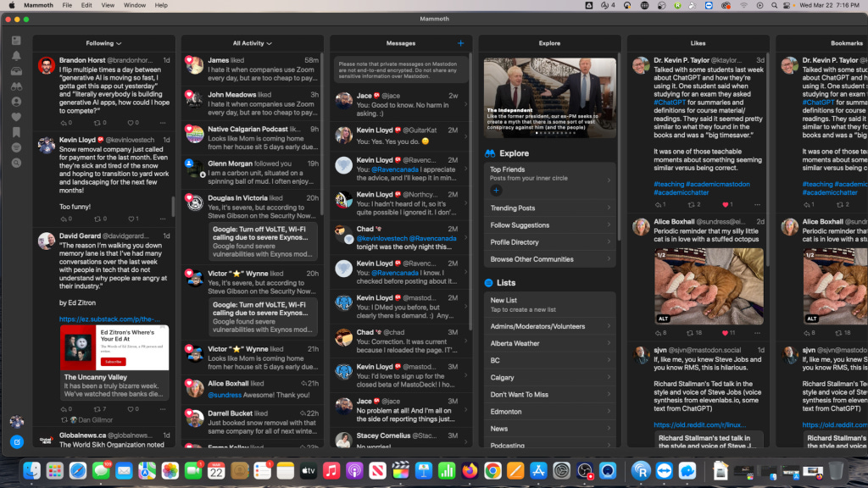Open the Lists sidebar icon
This screenshot has width=868, height=488.
pos(16,147)
